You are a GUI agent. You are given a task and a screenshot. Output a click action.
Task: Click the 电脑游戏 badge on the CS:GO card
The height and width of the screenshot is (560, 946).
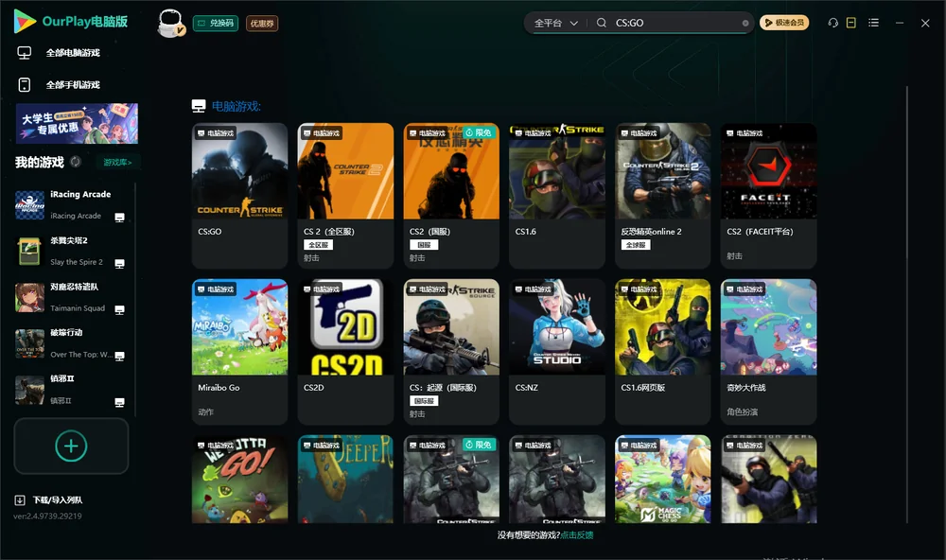coord(215,133)
